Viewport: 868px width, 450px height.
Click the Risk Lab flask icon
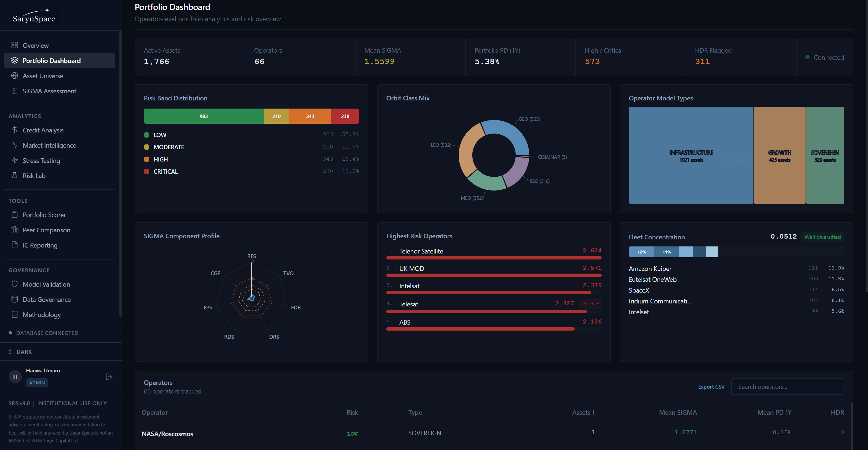tap(15, 176)
